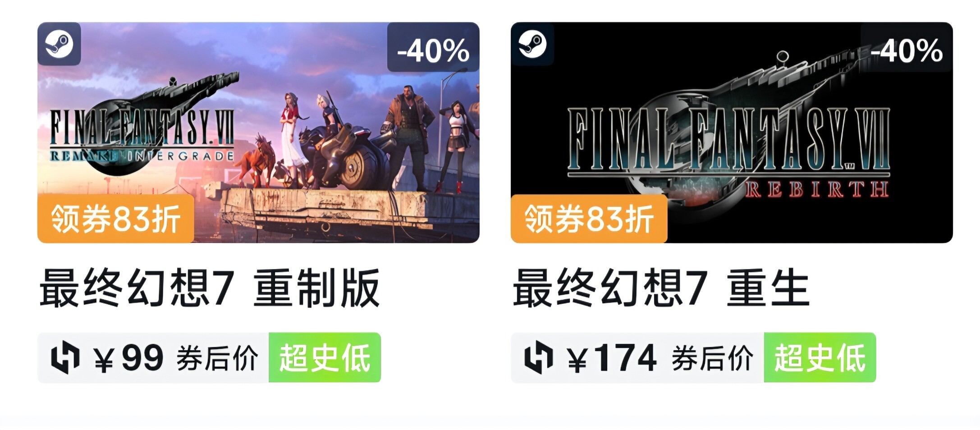Open the 最终幻想7 重制版 title link
The height and width of the screenshot is (430, 980).
click(210, 288)
